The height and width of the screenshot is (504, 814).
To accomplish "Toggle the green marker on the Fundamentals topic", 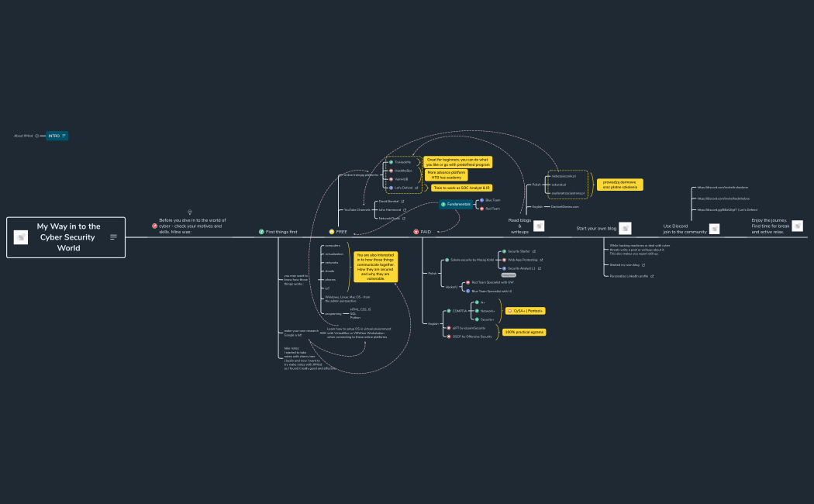I will (x=443, y=204).
